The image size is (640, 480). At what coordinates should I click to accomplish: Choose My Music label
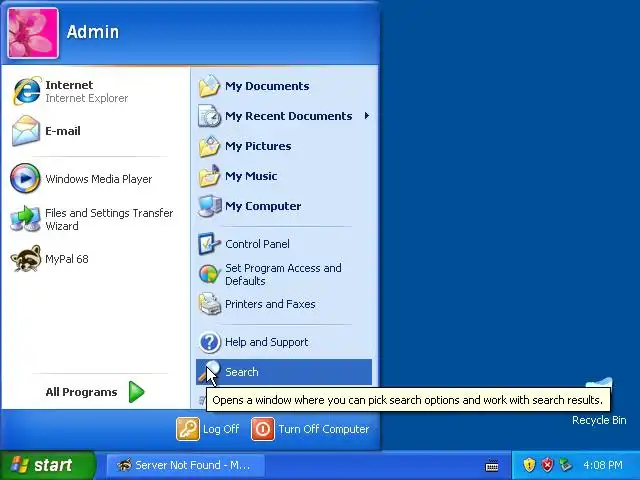pos(251,176)
